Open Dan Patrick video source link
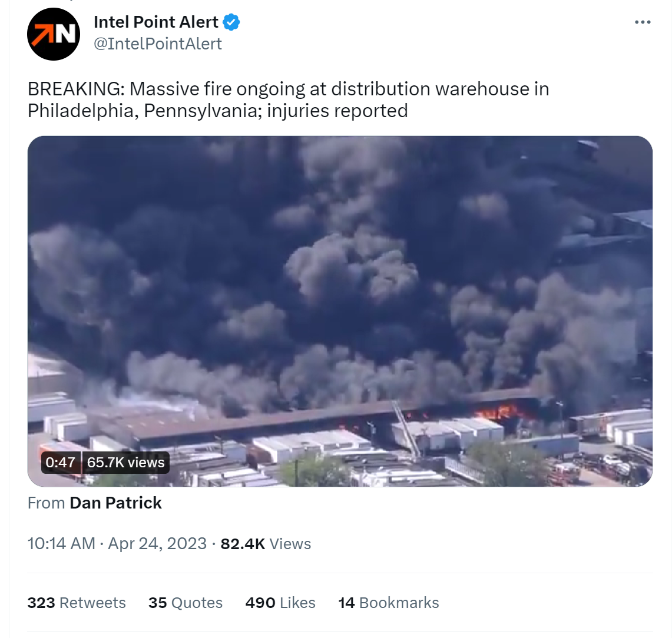This screenshot has height=638, width=672. click(115, 503)
